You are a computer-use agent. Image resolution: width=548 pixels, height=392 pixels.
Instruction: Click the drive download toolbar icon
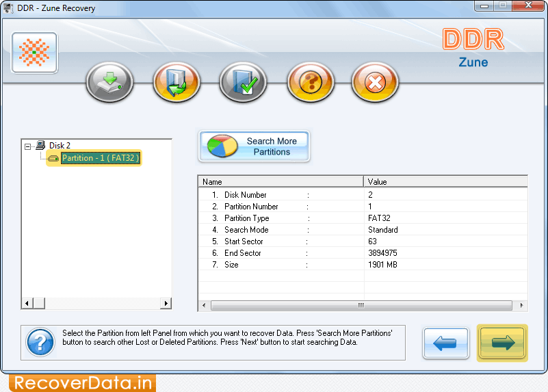109,83
